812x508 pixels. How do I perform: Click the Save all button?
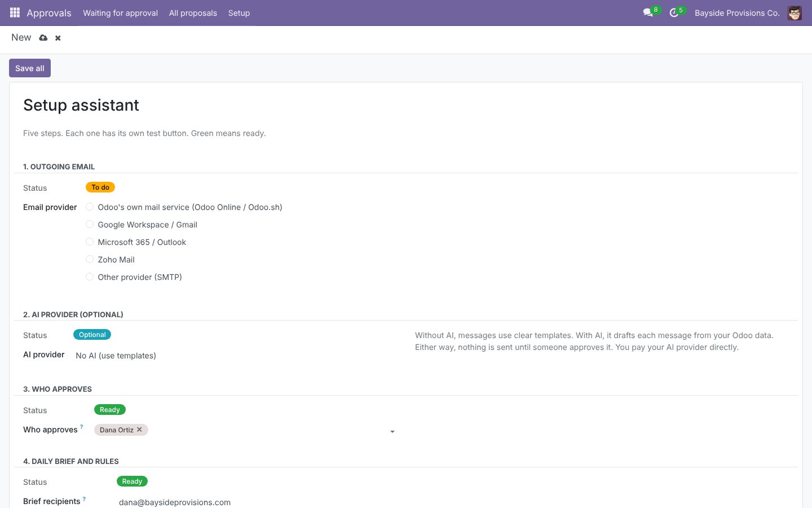tap(30, 68)
